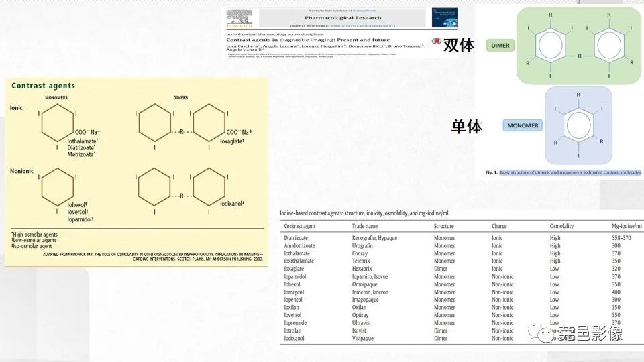Click 'Metrizoate' in the ionic monomer list
This screenshot has width=644, height=362.
pos(81,154)
